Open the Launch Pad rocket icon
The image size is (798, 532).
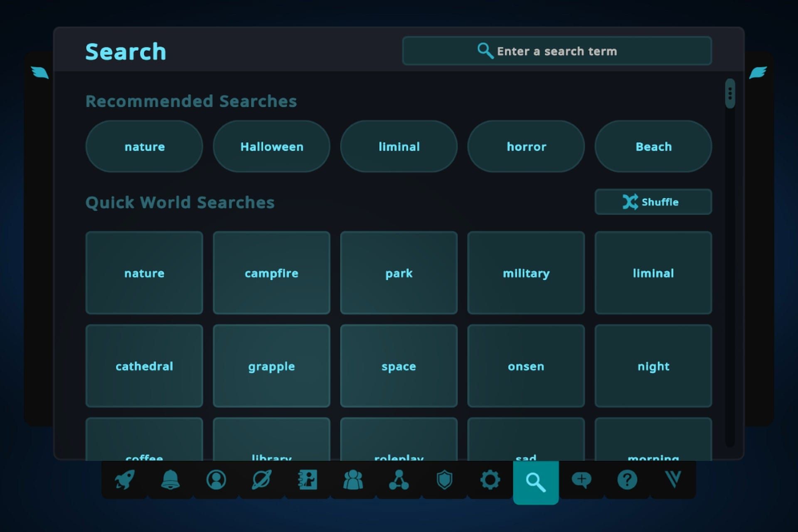[x=125, y=480]
